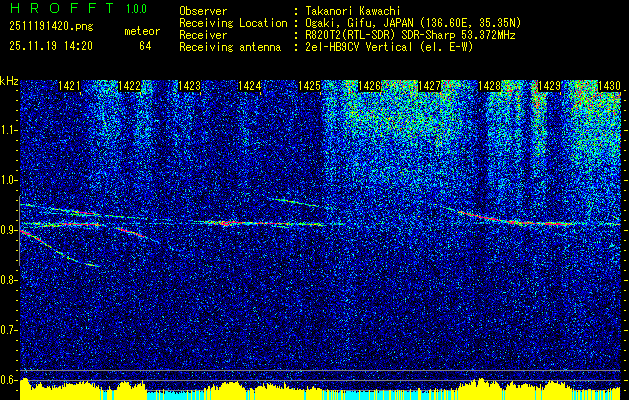Click the 0.9 kHz axis label
The height and width of the screenshot is (400, 629).
click(x=9, y=230)
